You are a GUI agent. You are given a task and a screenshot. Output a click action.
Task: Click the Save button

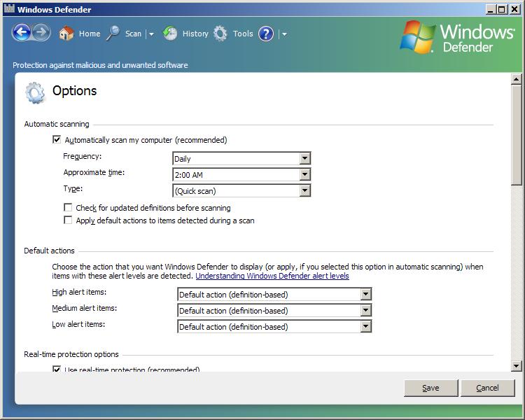tap(430, 388)
